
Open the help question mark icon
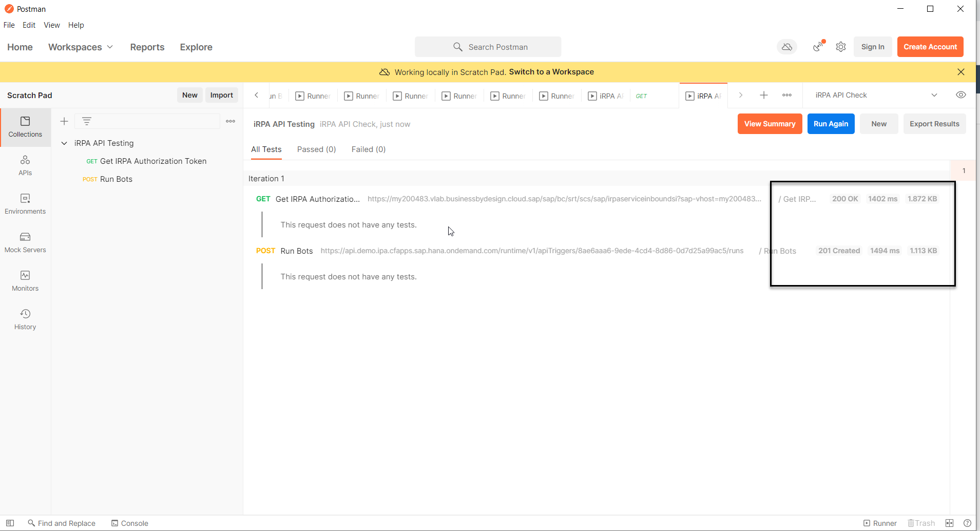[967, 523]
